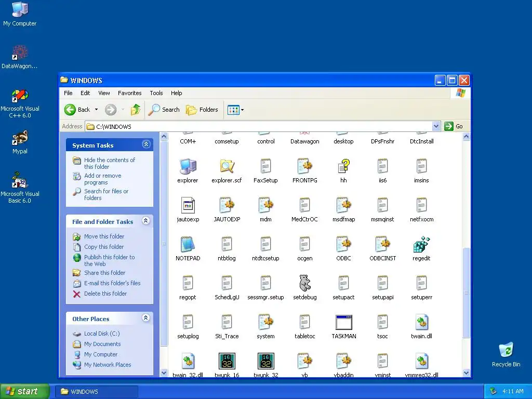Collapse the Other Places panel
Screen dimensions: 532x399
146,318
